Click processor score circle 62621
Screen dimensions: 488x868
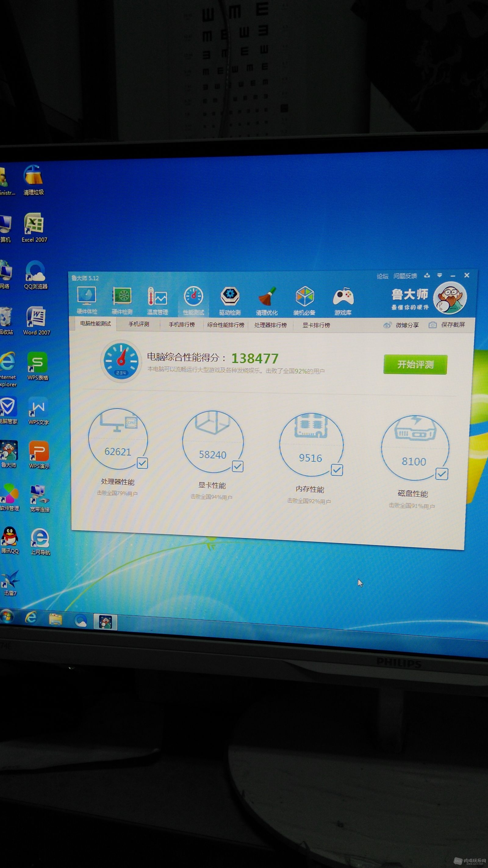point(118,439)
